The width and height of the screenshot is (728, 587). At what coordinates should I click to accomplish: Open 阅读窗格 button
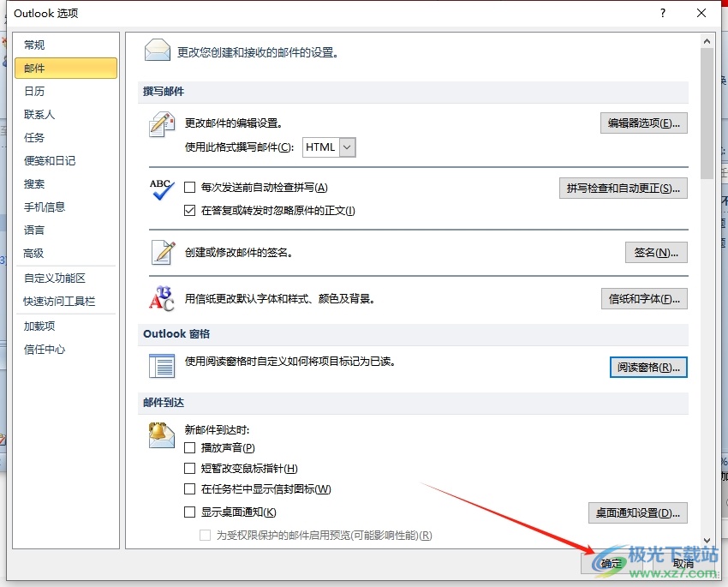click(648, 368)
